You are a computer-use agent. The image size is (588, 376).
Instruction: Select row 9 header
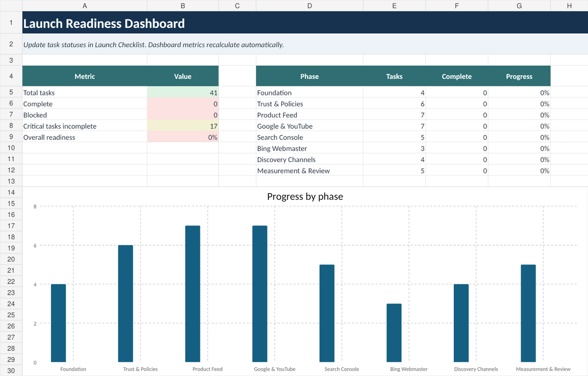click(x=11, y=138)
